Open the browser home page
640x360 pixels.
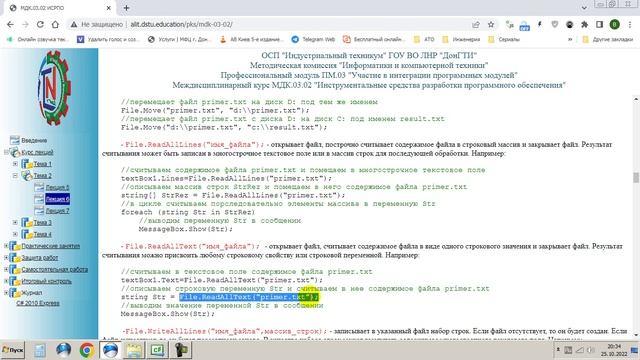55,24
